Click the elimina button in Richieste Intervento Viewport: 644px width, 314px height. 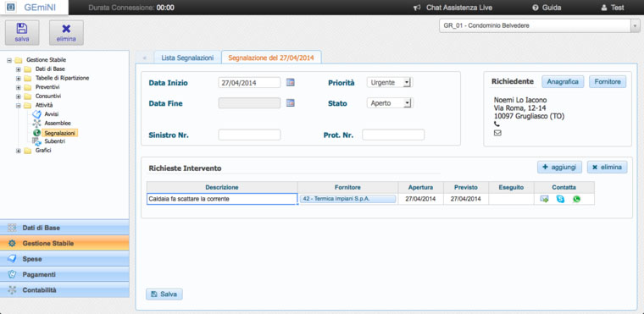coord(607,167)
